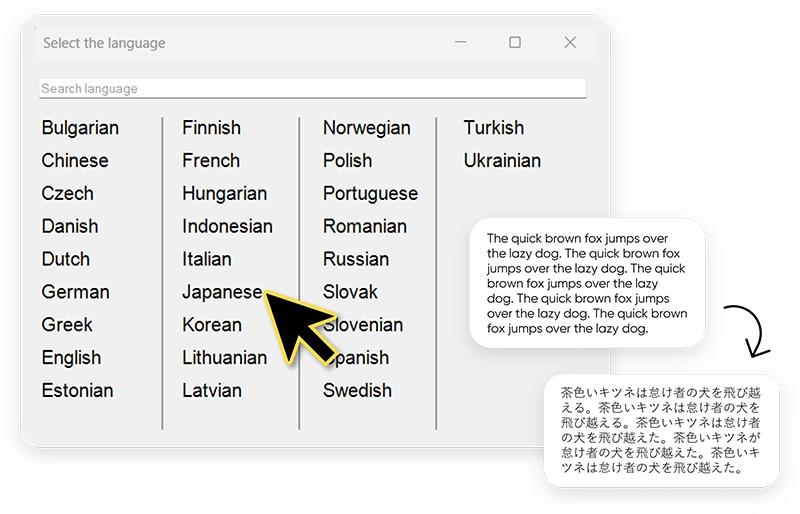Choose German from the list
Screen dimensions: 800x514
click(x=75, y=293)
